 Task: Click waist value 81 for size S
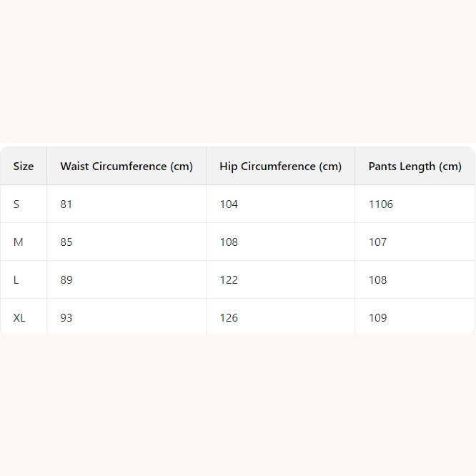pos(66,204)
